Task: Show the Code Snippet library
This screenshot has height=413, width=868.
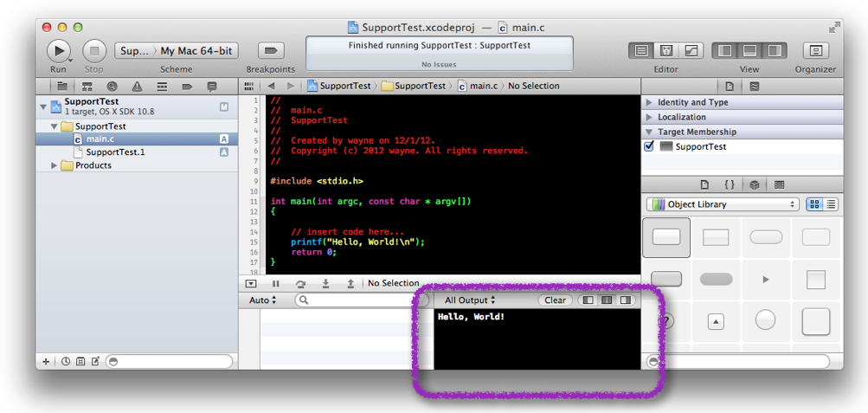Action: click(x=729, y=185)
